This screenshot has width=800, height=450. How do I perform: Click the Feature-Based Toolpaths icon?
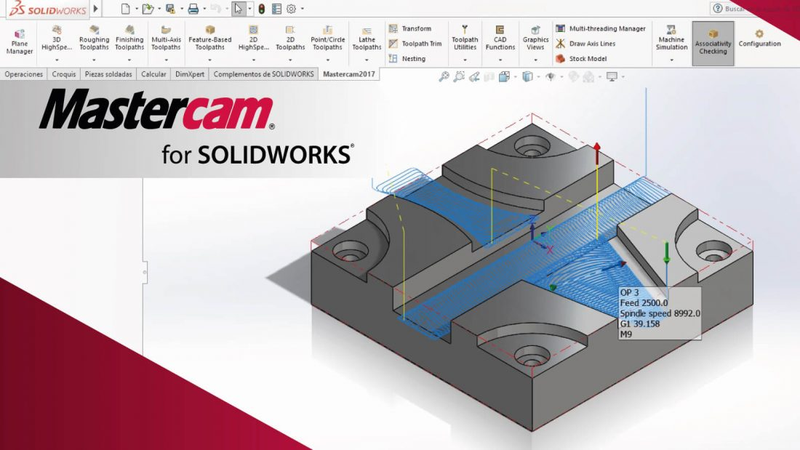[210, 30]
